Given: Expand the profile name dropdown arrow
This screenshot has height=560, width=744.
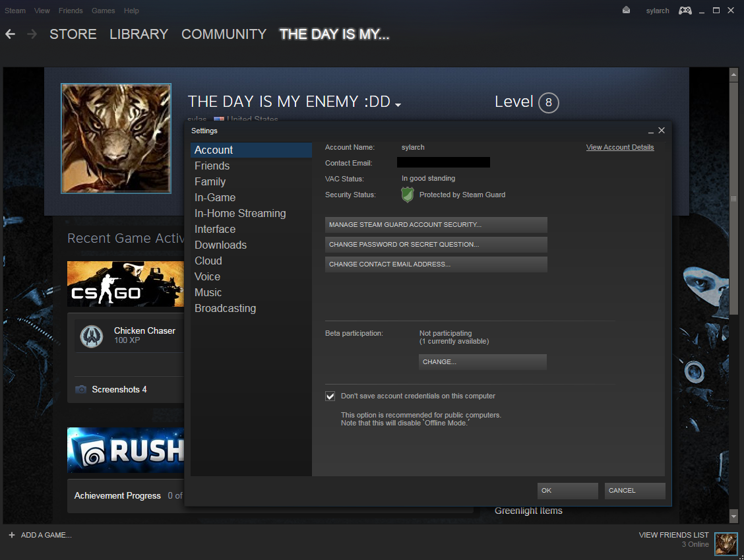Looking at the screenshot, I should 398,105.
